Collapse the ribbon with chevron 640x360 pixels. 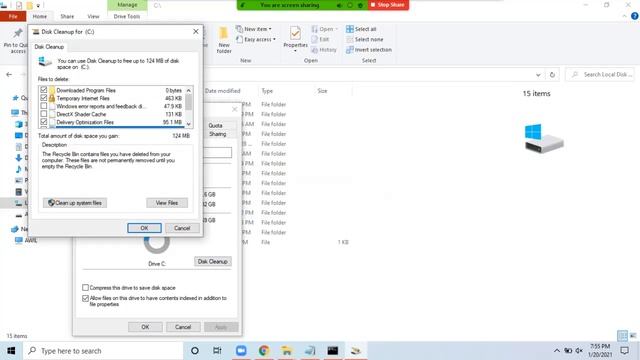pos(624,16)
